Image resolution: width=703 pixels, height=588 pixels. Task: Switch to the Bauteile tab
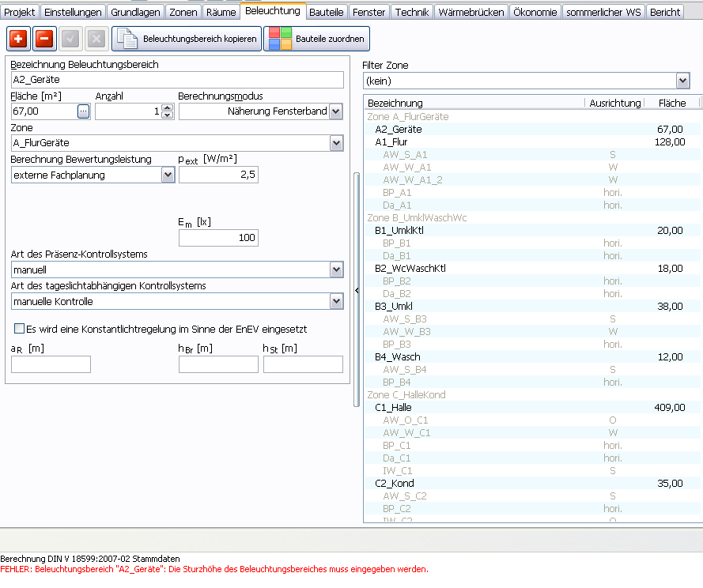pyautogui.click(x=327, y=12)
